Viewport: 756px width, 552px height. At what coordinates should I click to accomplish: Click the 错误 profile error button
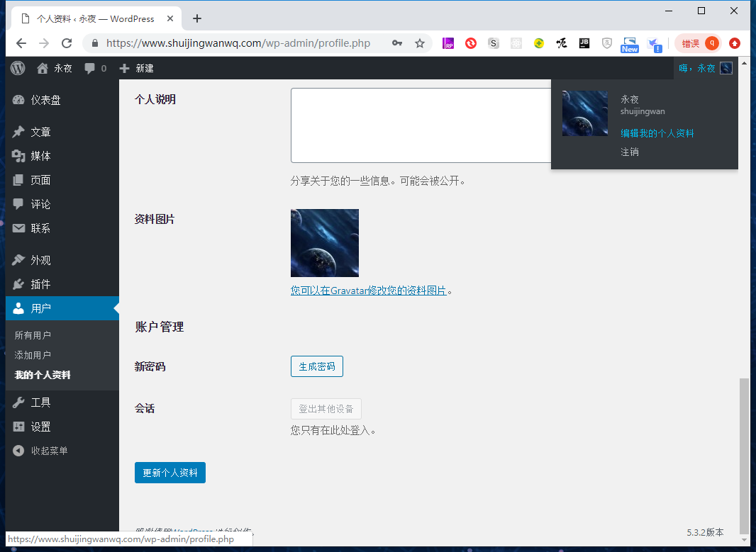coord(698,43)
